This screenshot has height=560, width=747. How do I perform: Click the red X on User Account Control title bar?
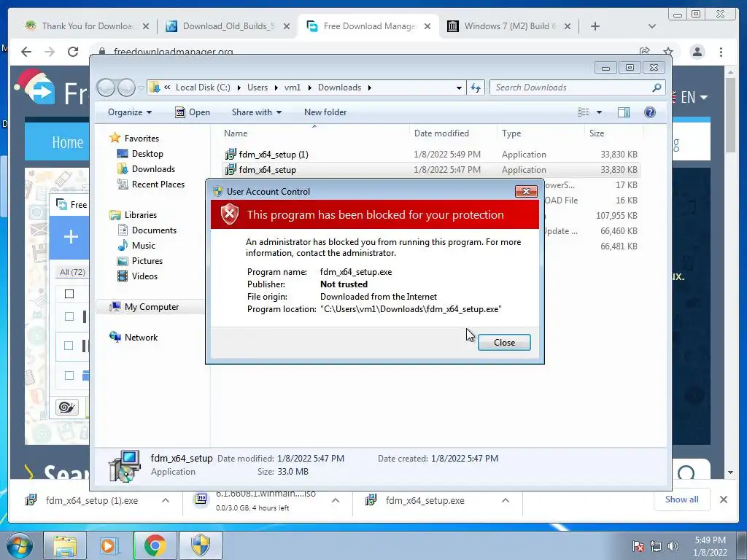click(526, 192)
